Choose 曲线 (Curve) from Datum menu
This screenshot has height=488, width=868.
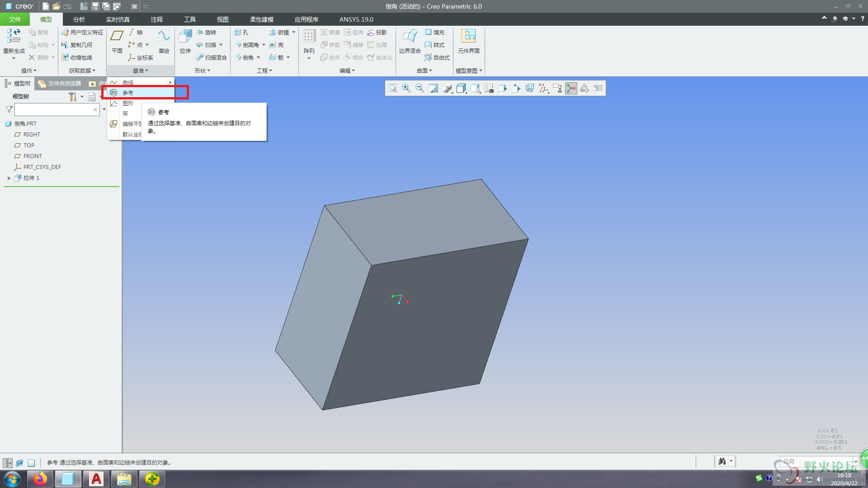coord(141,82)
